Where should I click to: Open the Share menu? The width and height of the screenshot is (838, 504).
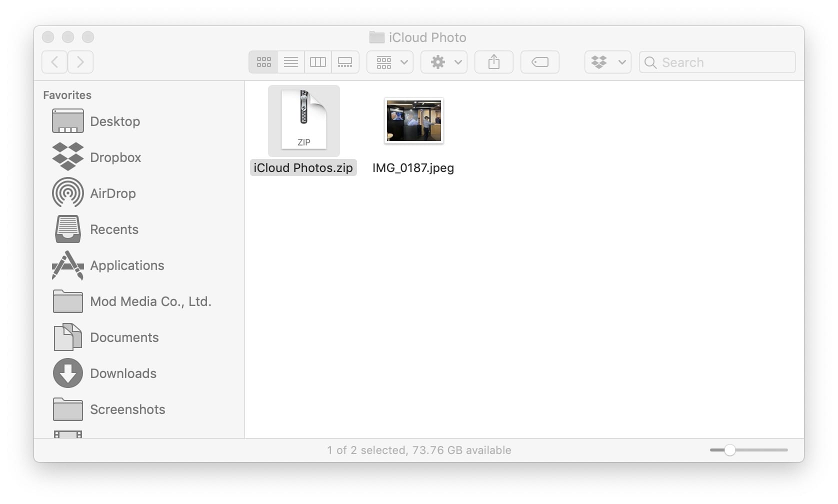(x=494, y=62)
